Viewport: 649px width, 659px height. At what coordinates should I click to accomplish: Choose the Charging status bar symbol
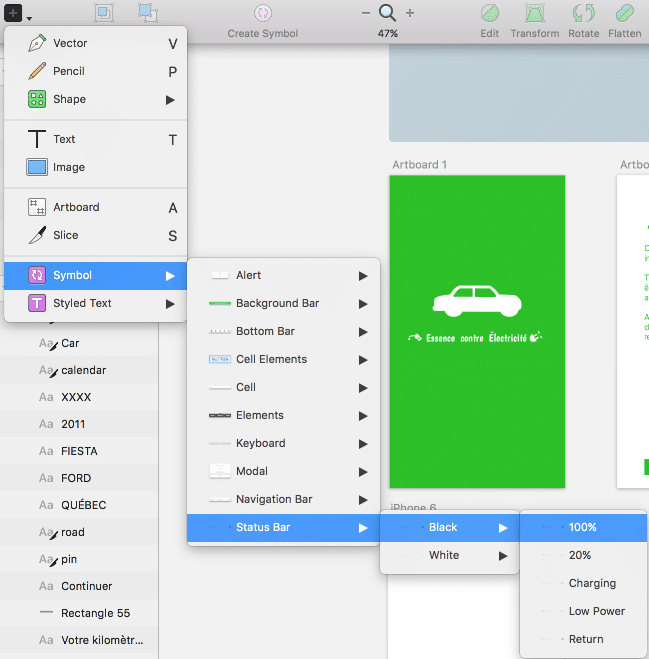(592, 584)
